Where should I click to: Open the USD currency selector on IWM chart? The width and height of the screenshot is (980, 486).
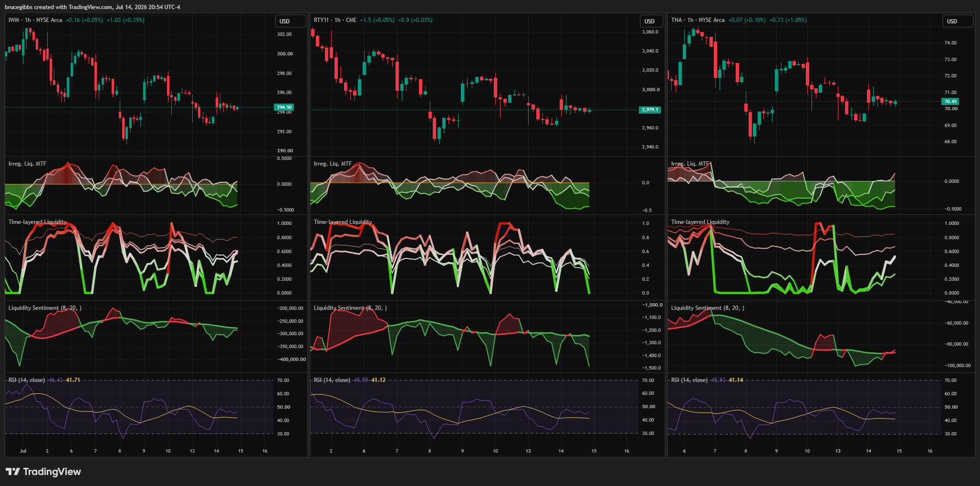tap(290, 21)
